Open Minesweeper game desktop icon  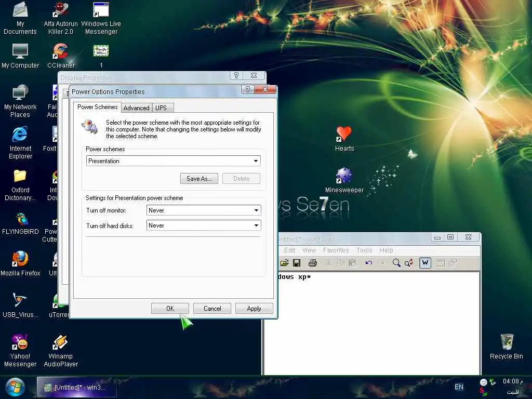click(x=344, y=180)
